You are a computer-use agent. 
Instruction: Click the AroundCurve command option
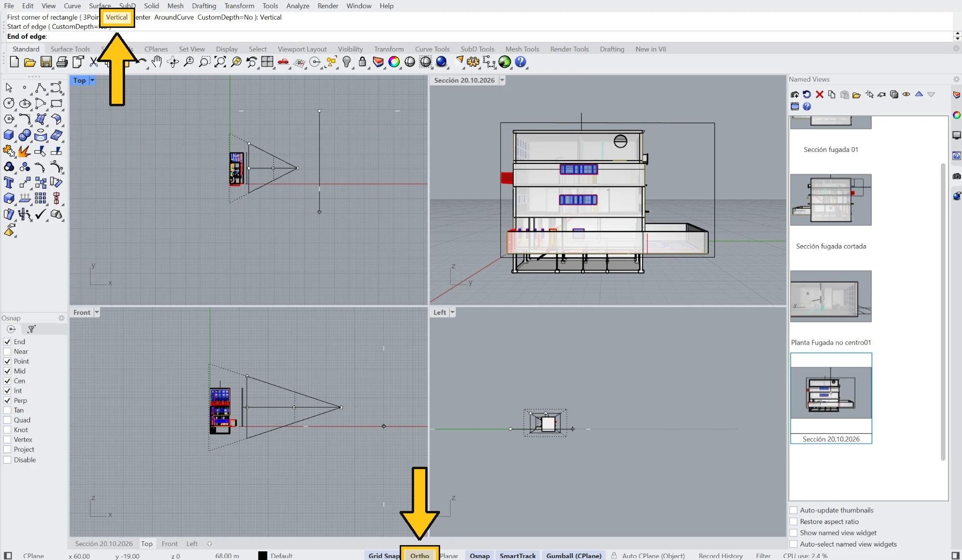coord(174,17)
